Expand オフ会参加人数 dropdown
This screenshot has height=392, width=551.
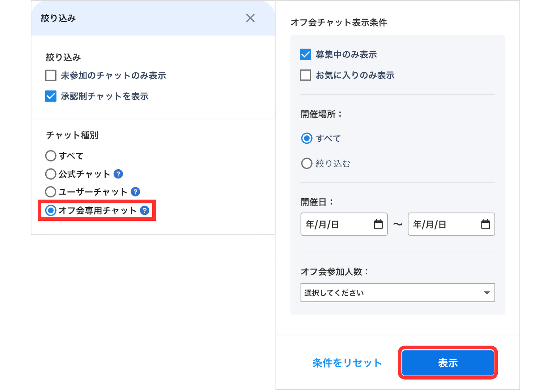397,293
